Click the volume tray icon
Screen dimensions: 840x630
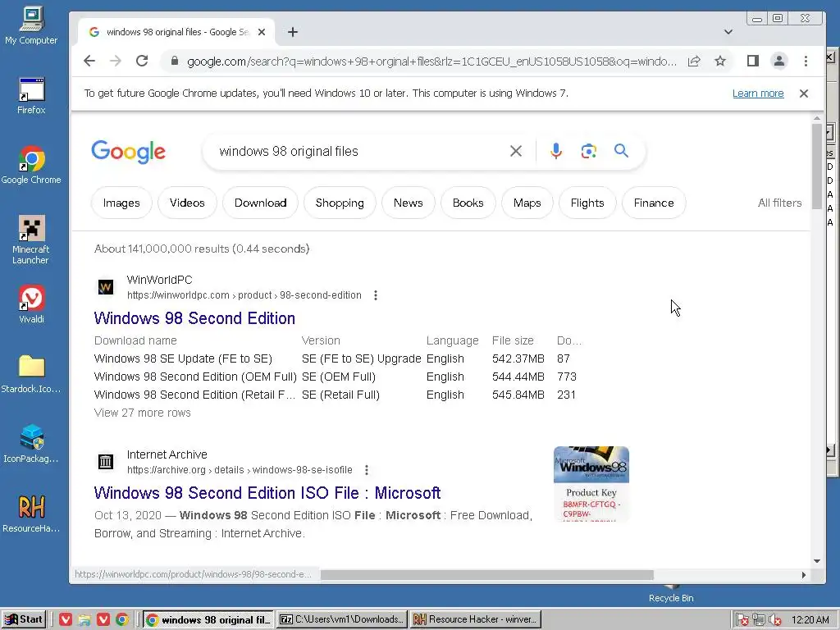pyautogui.click(x=774, y=620)
